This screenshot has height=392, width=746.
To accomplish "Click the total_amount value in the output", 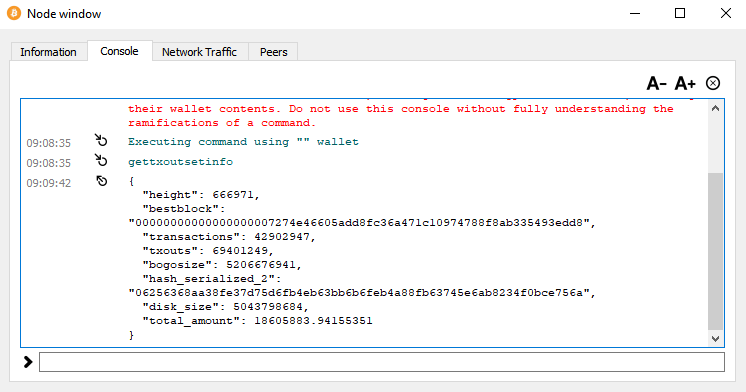I will point(313,321).
